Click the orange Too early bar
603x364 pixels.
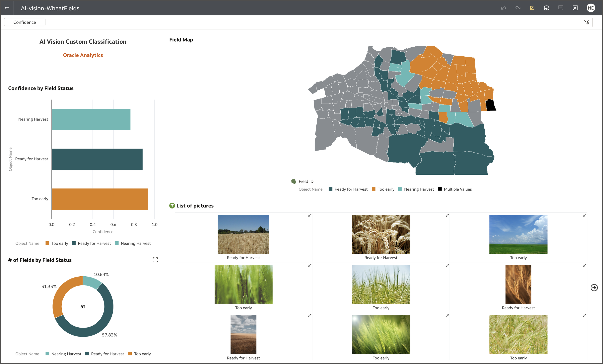(x=100, y=199)
